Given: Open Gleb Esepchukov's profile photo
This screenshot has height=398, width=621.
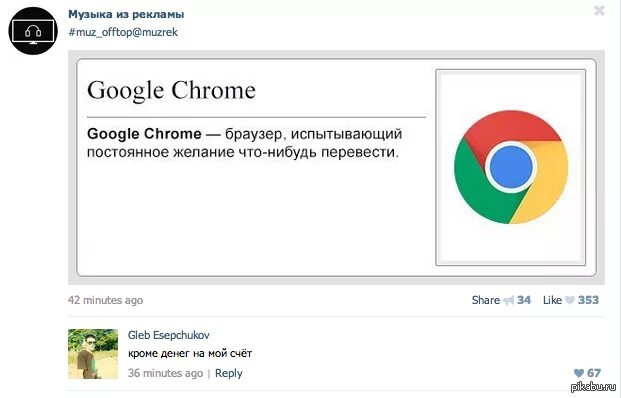Looking at the screenshot, I should [x=93, y=354].
